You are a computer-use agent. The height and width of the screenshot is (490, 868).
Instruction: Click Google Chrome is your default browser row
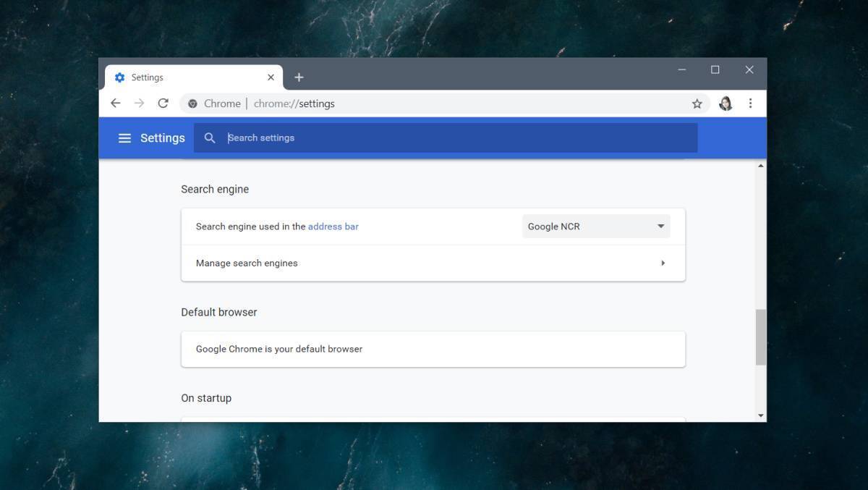click(x=433, y=348)
